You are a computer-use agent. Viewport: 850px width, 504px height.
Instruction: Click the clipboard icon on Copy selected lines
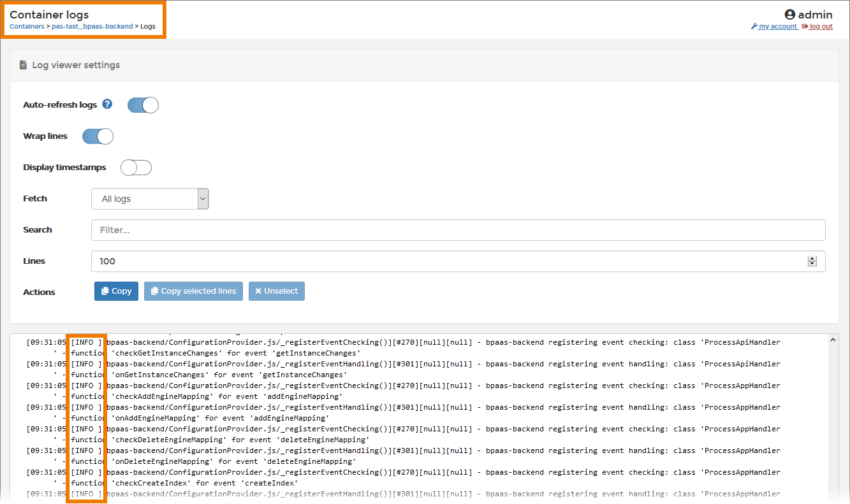tap(153, 291)
